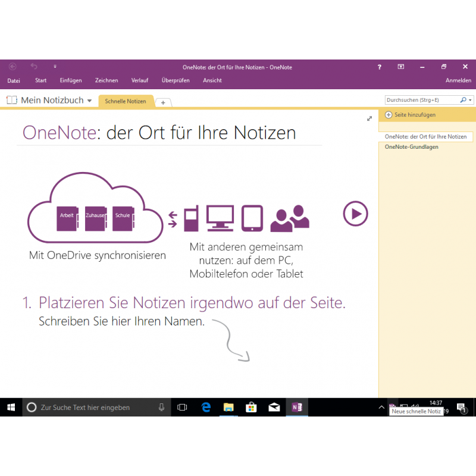Click Anmelden to sign in
Image resolution: width=476 pixels, height=476 pixels.
458,80
